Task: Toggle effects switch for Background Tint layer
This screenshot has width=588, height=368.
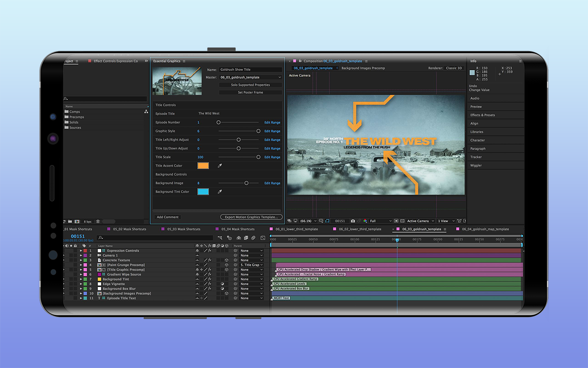Action: [209, 279]
